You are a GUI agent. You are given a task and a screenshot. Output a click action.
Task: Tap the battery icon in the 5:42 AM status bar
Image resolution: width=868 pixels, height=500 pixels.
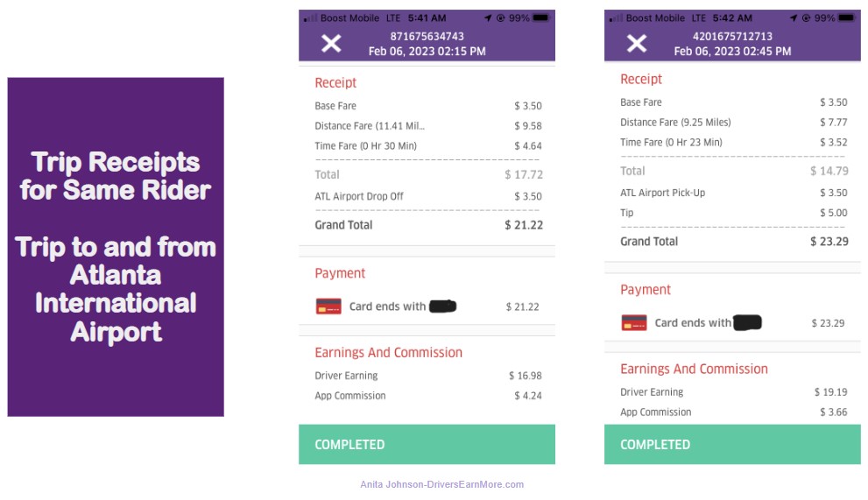(x=846, y=18)
